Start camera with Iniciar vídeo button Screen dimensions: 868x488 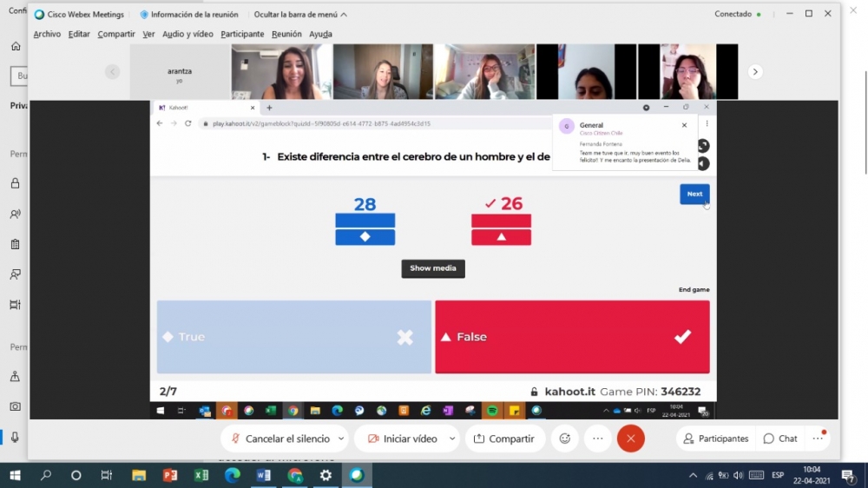[x=403, y=439]
